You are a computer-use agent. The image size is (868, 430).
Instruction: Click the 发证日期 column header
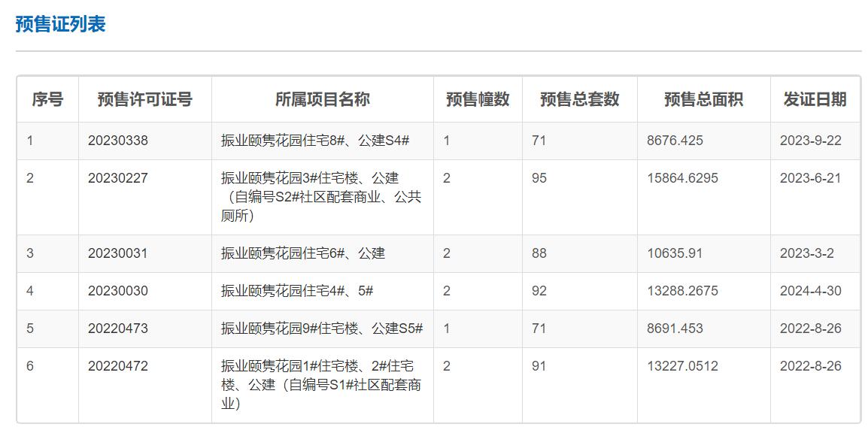click(815, 100)
